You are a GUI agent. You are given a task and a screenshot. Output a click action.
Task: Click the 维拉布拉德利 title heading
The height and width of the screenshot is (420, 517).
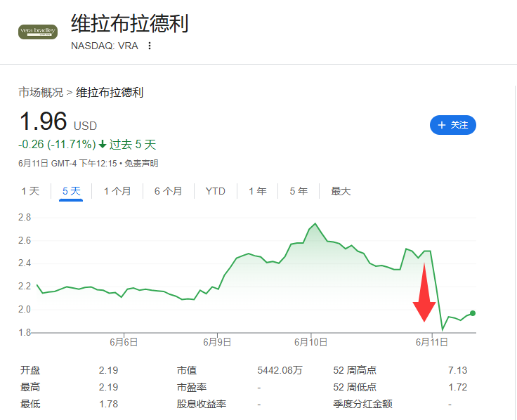coord(129,23)
